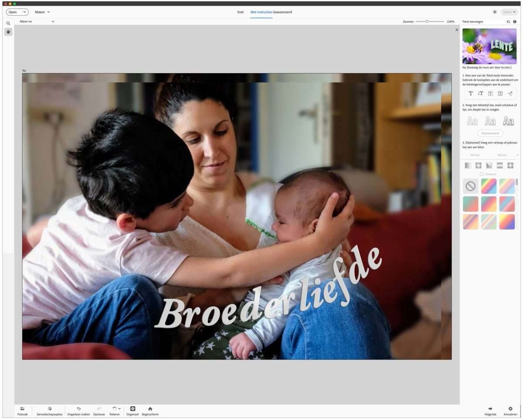Click the Geavanceerd text style button

click(490, 133)
